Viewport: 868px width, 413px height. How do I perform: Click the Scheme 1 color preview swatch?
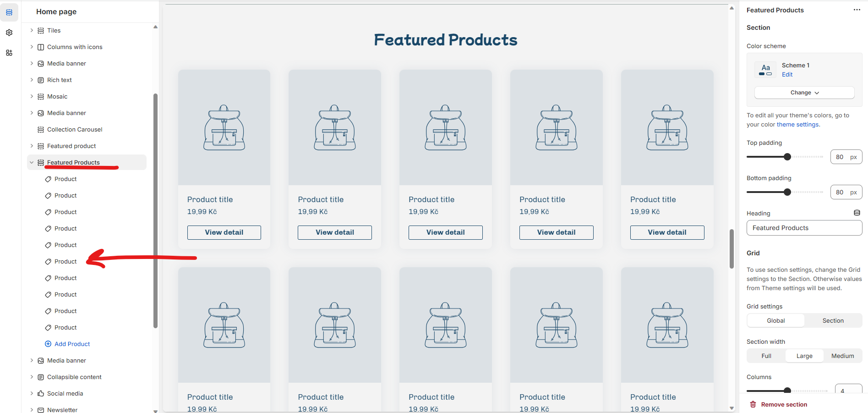tap(765, 70)
